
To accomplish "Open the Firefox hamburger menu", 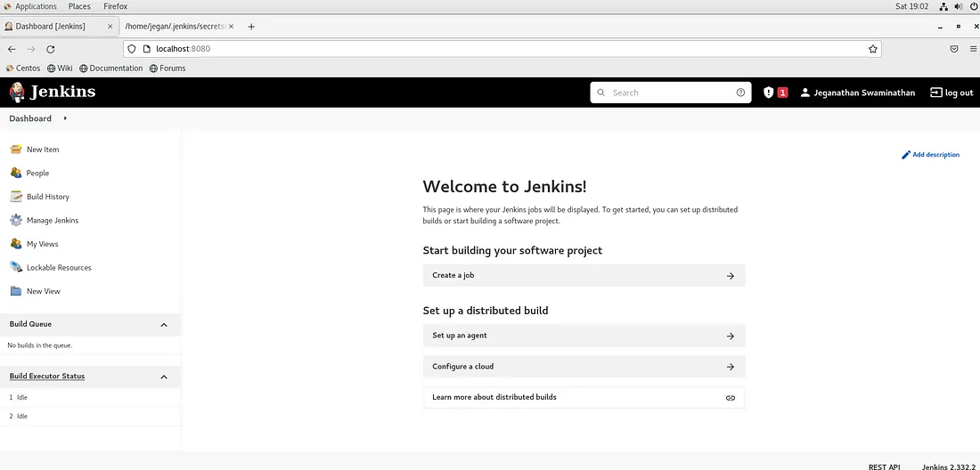I will click(x=973, y=49).
